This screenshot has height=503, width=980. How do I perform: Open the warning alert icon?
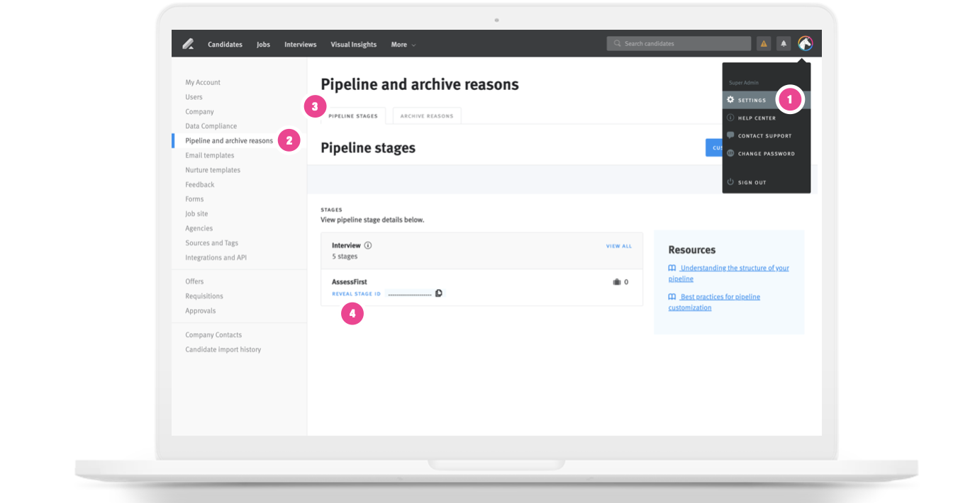pos(764,44)
